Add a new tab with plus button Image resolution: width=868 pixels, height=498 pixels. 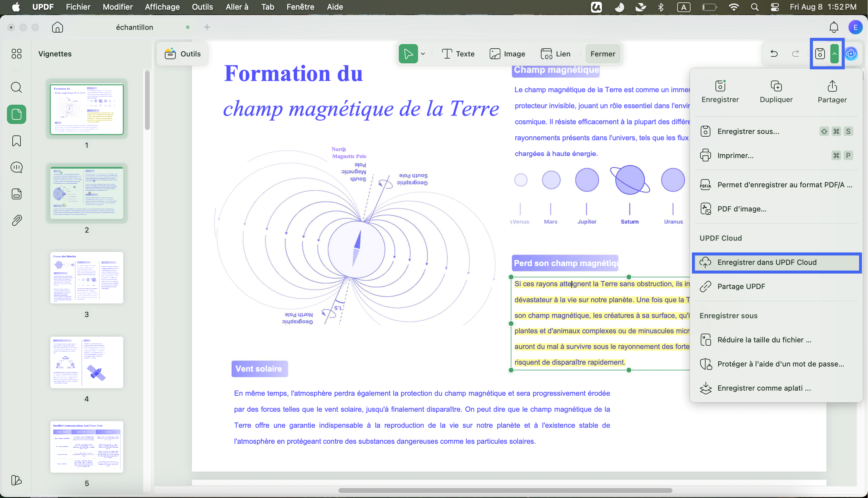pos(207,27)
